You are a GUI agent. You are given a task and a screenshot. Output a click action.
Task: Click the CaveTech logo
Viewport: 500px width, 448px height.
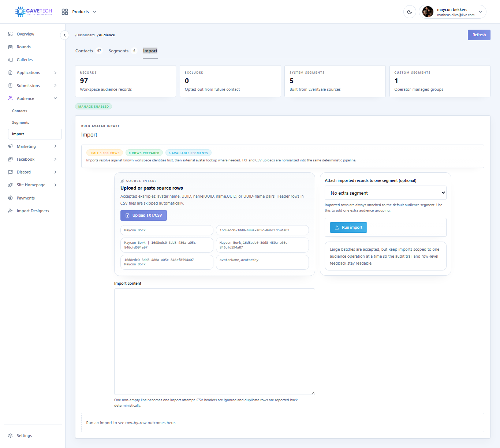click(x=34, y=12)
